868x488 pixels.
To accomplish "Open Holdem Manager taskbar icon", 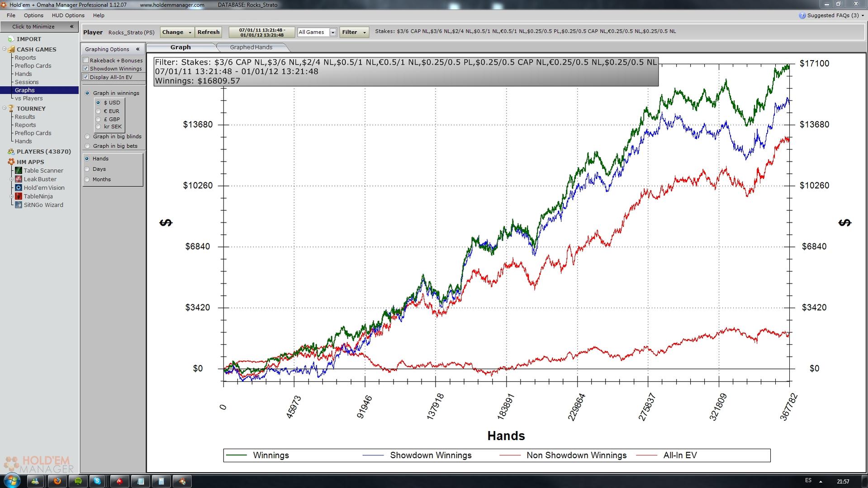I will 182,481.
